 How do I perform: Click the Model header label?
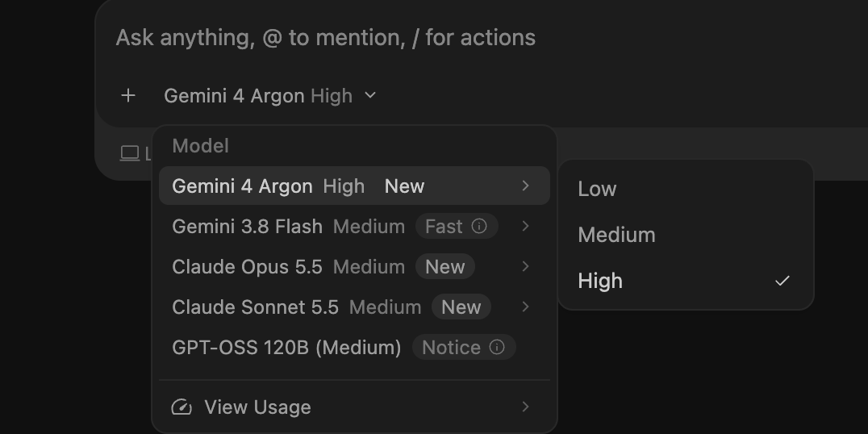(200, 146)
